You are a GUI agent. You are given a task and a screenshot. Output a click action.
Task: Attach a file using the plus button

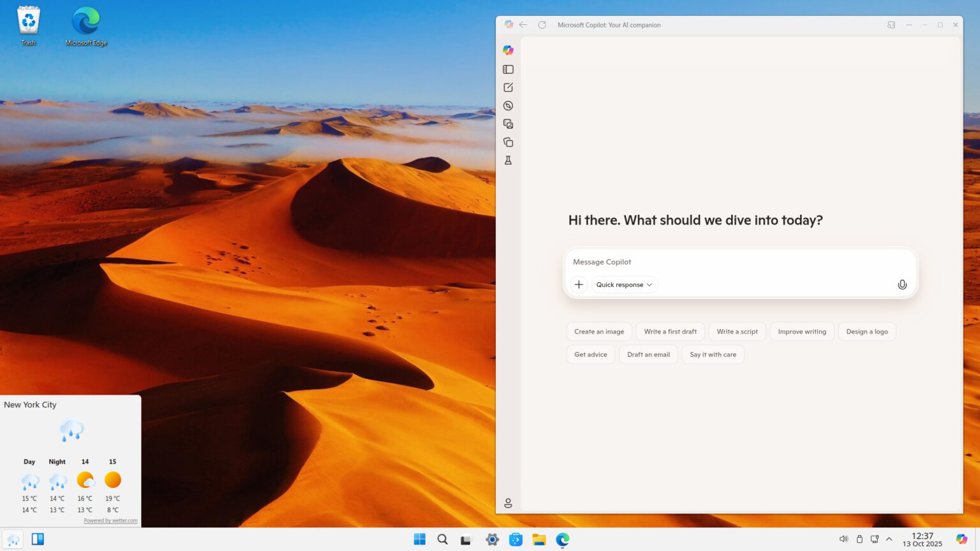579,284
